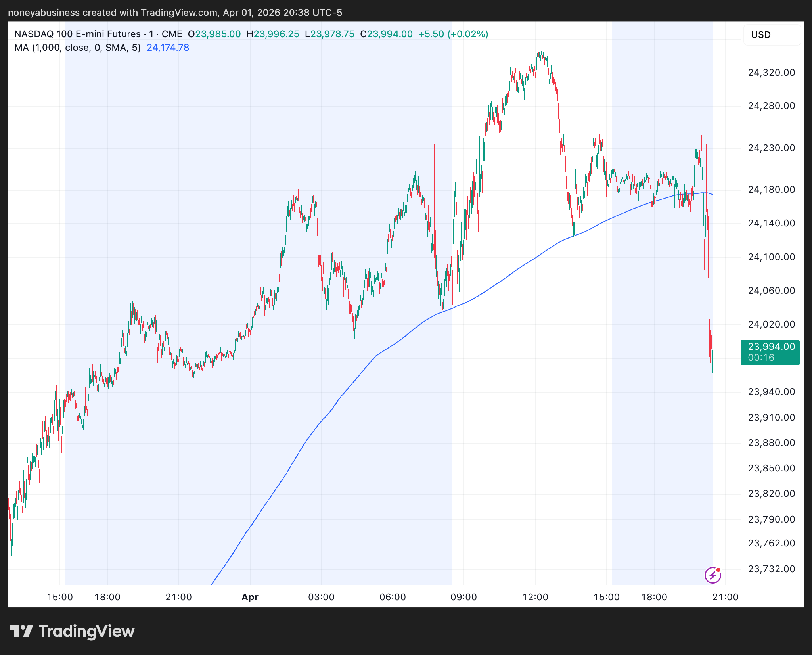Viewport: 812px width, 655px height.
Task: Click the 21:00 label at the right end of the time axis
Action: [725, 597]
